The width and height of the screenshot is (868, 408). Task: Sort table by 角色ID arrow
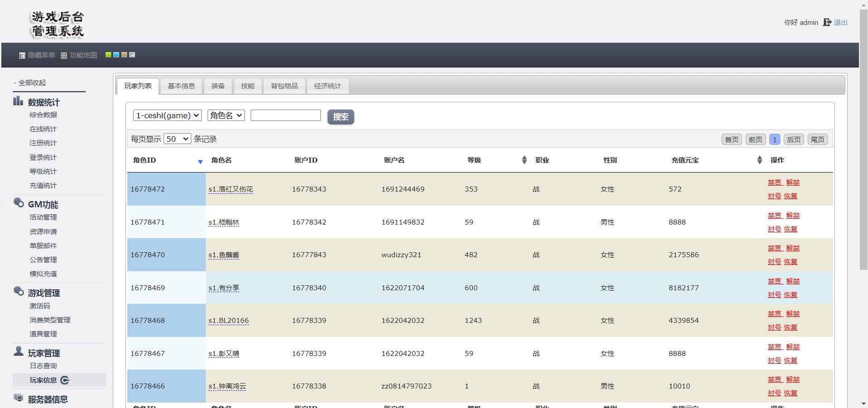pos(200,162)
